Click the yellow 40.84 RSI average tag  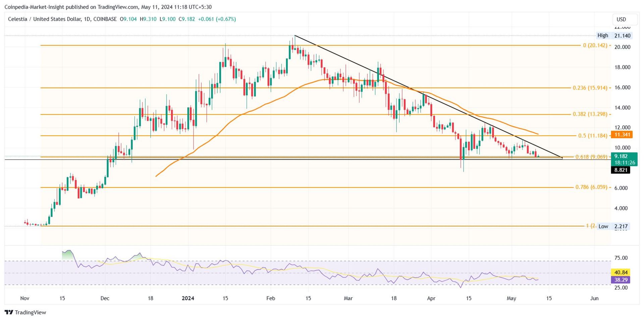[x=621, y=272]
